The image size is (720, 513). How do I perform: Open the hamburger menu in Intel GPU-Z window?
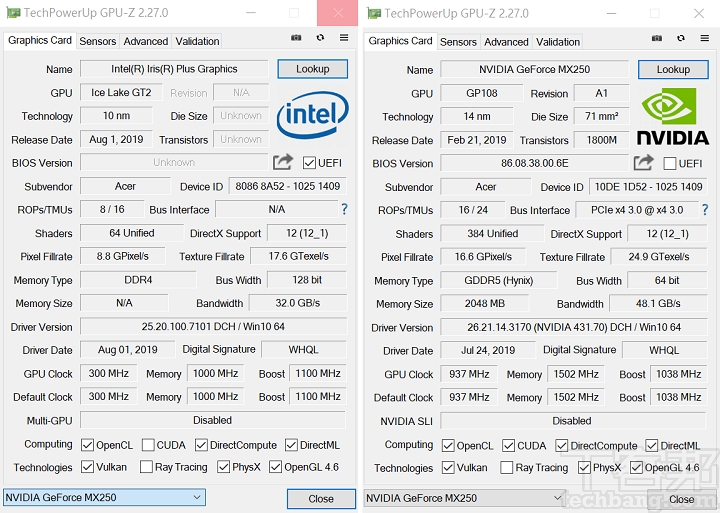tap(344, 38)
